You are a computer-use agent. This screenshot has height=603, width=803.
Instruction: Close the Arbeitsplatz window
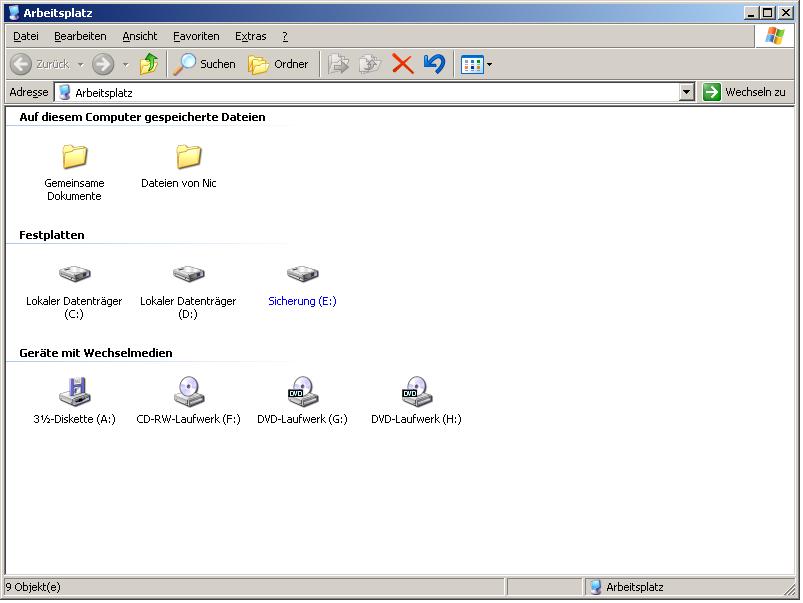coord(786,13)
